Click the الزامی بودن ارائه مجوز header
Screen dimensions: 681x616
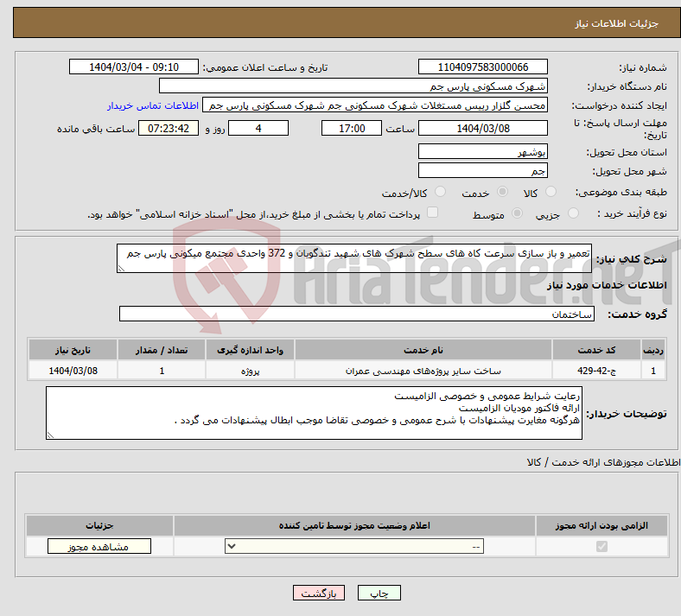[601, 525]
